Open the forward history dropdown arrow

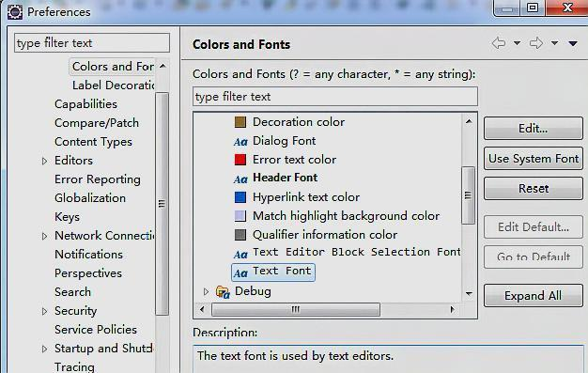coord(554,43)
